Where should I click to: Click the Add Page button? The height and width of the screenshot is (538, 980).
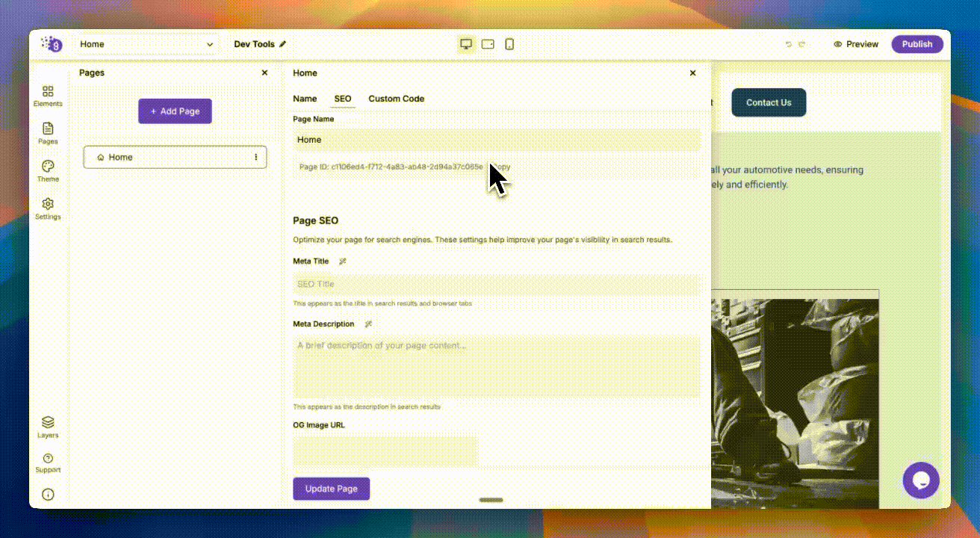tap(175, 111)
